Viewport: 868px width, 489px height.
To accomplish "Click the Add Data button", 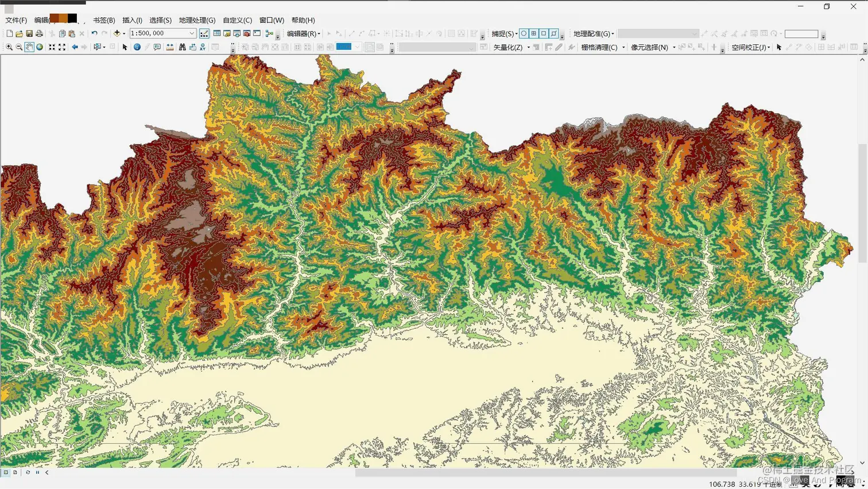I will (x=117, y=33).
